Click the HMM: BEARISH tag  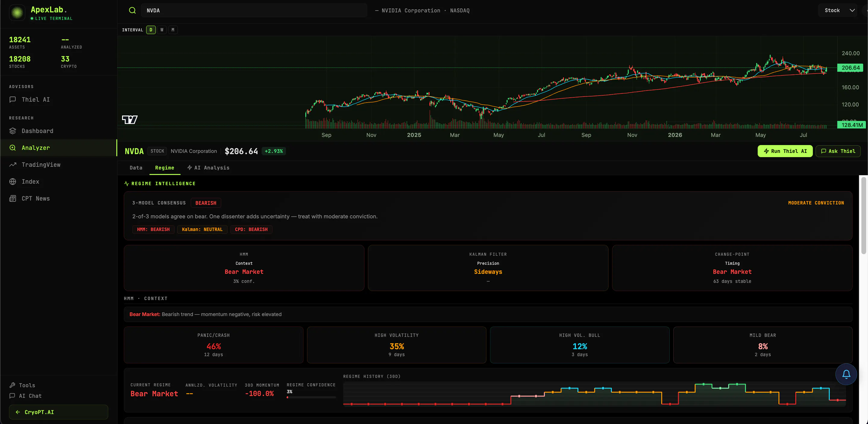(153, 229)
